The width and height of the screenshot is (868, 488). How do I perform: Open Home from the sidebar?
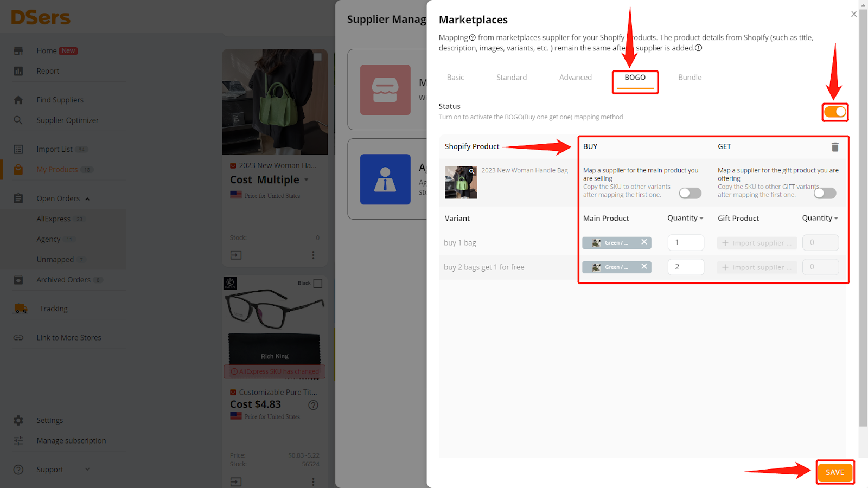click(47, 50)
